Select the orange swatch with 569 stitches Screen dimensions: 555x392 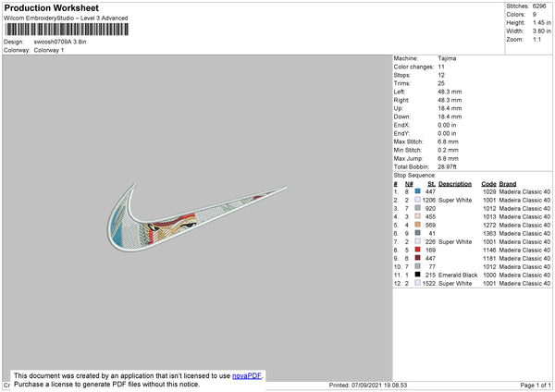pos(418,225)
